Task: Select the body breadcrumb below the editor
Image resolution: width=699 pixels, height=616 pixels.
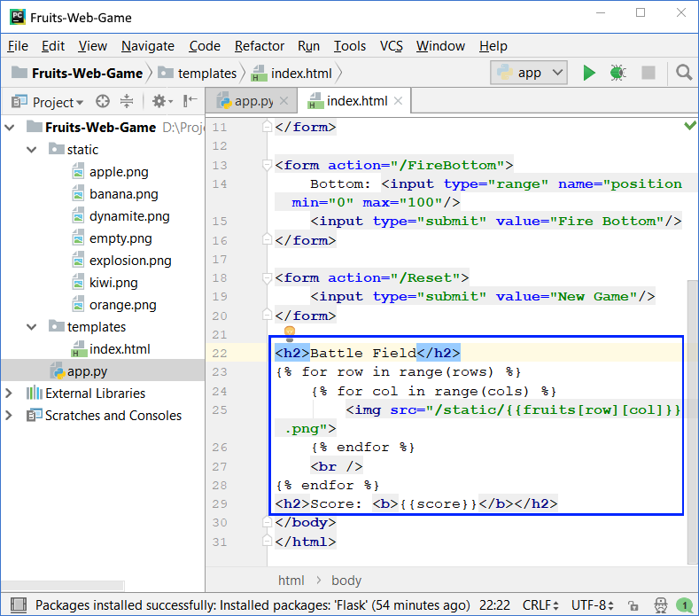Action: [346, 581]
